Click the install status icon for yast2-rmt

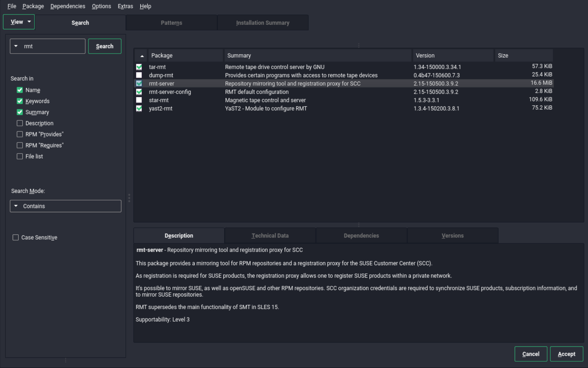pyautogui.click(x=139, y=109)
